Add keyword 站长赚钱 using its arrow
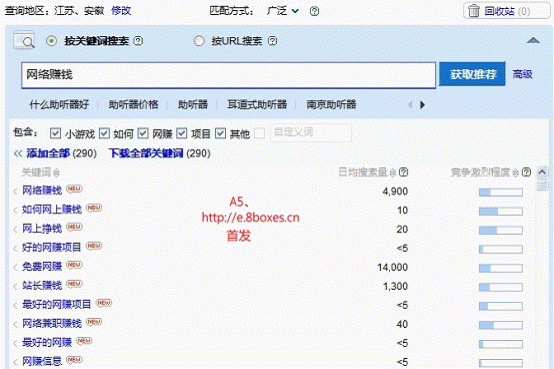Viewport: 554px width, 369px height. click(15, 287)
